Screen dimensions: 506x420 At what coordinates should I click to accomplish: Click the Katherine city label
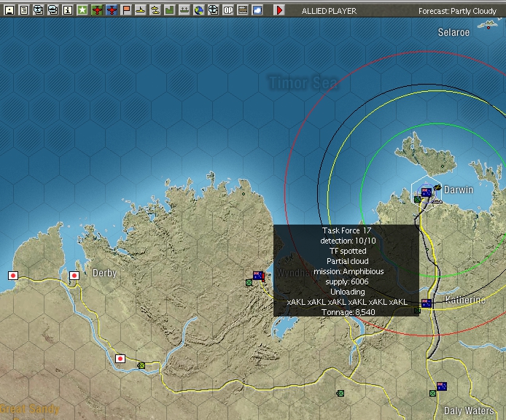(x=465, y=300)
